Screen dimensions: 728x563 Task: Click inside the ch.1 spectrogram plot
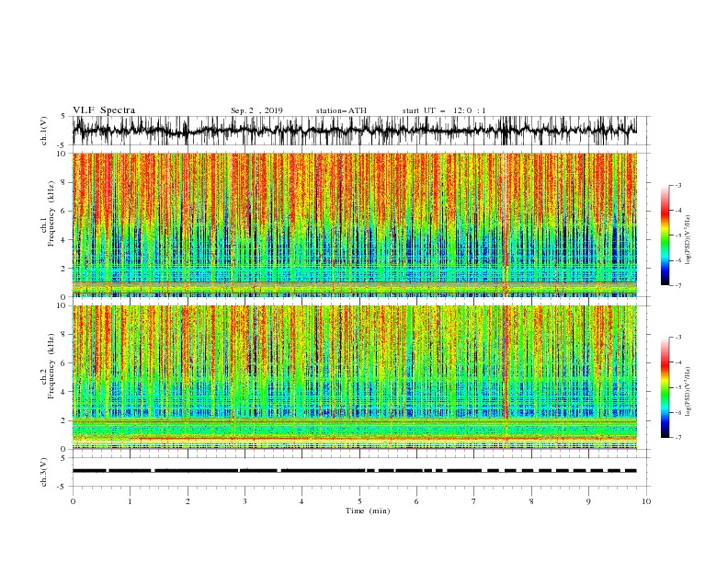355,224
